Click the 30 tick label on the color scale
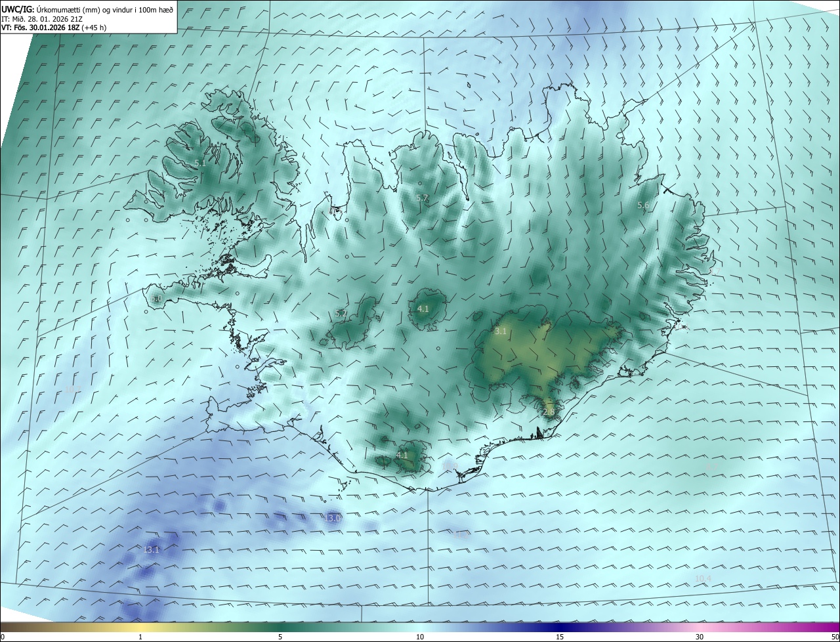 tap(700, 637)
